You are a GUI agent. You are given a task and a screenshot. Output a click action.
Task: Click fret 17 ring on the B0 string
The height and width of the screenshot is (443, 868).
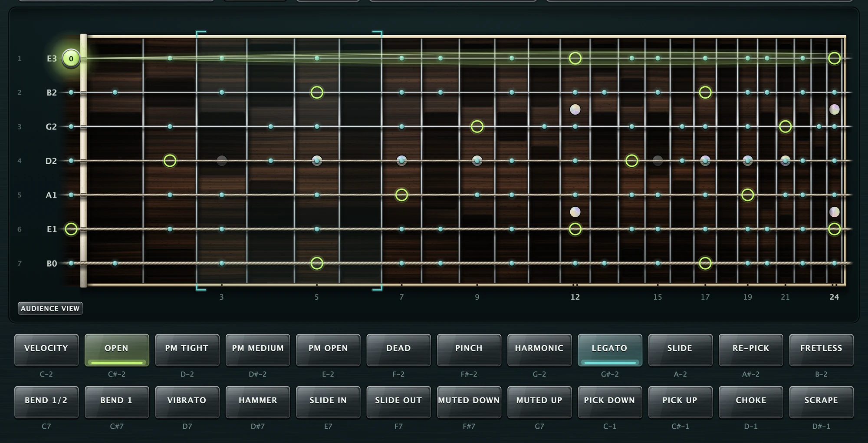point(705,263)
